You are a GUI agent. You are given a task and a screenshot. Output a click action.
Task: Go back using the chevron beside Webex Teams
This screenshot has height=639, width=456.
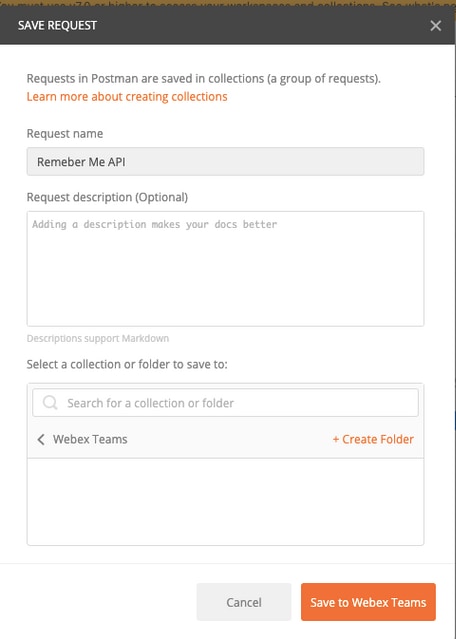click(x=41, y=439)
